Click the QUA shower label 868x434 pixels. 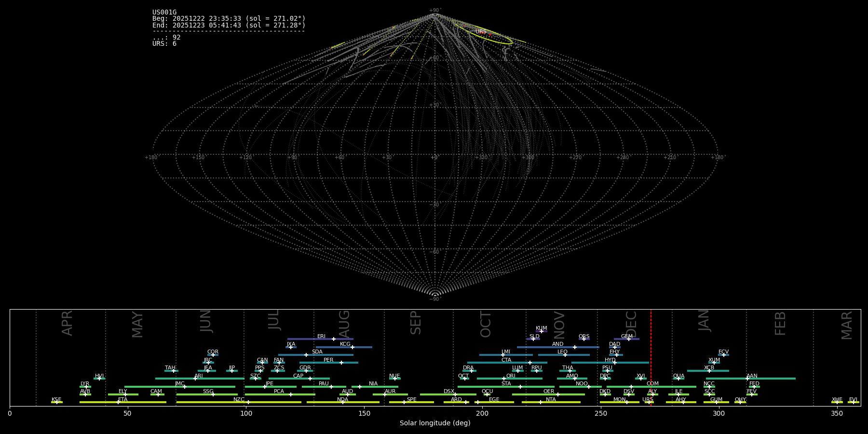[678, 376]
